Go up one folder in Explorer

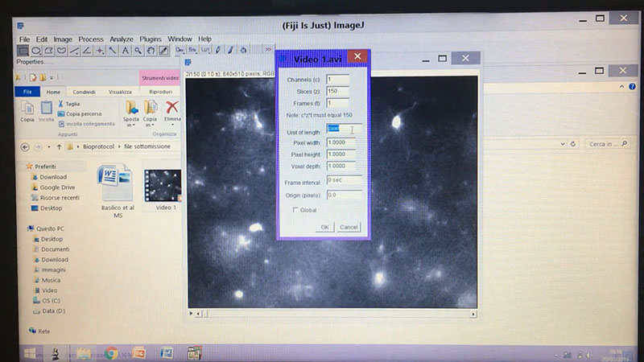click(59, 146)
